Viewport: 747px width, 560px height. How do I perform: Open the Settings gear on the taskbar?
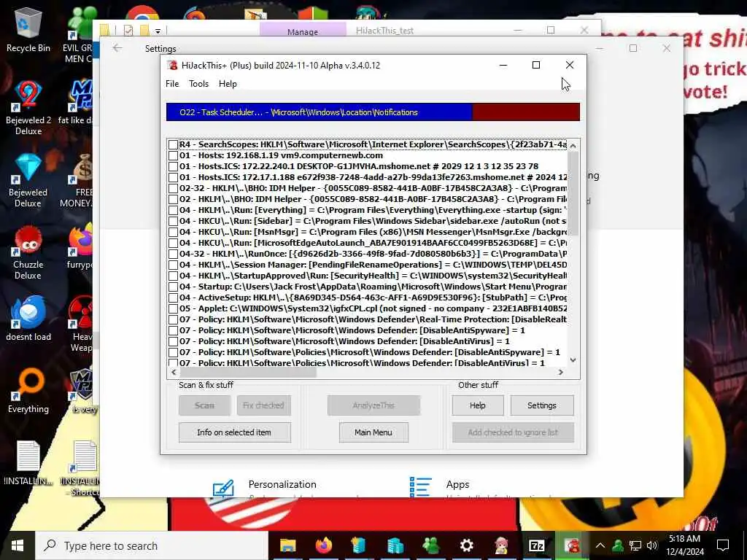466,545
